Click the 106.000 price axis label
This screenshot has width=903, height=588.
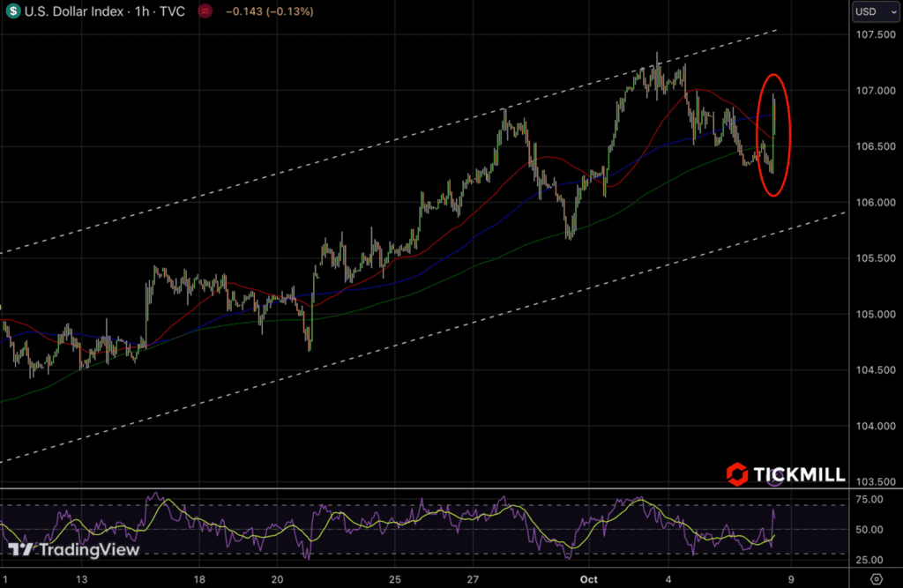pyautogui.click(x=874, y=203)
